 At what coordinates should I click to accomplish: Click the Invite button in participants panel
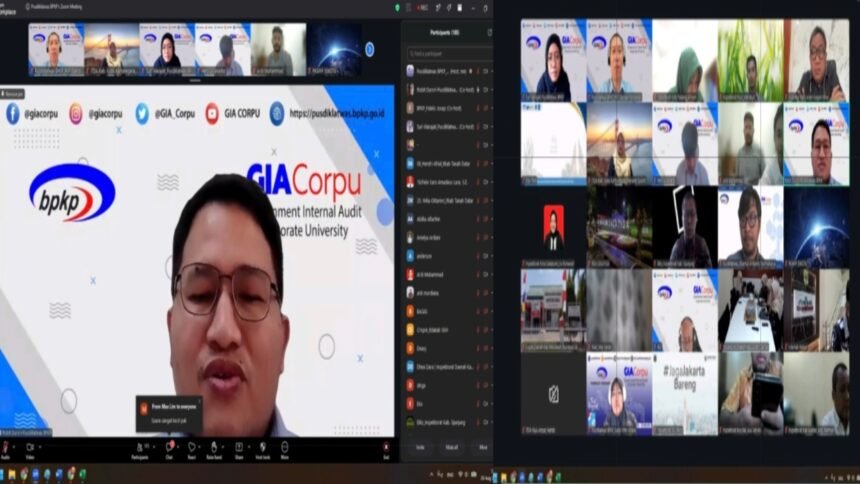[x=420, y=447]
